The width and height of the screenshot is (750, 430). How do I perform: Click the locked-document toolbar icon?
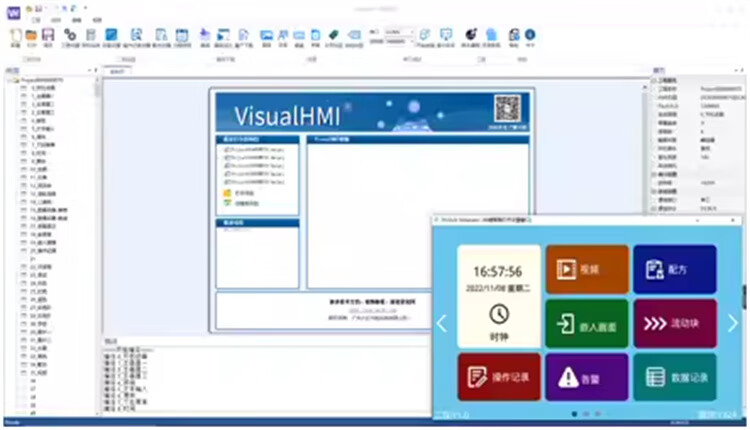(x=514, y=34)
